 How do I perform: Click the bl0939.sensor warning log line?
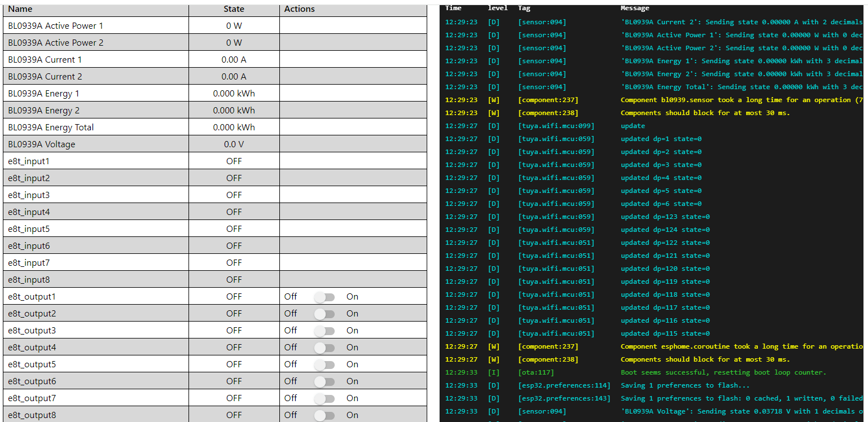pyautogui.click(x=735, y=100)
